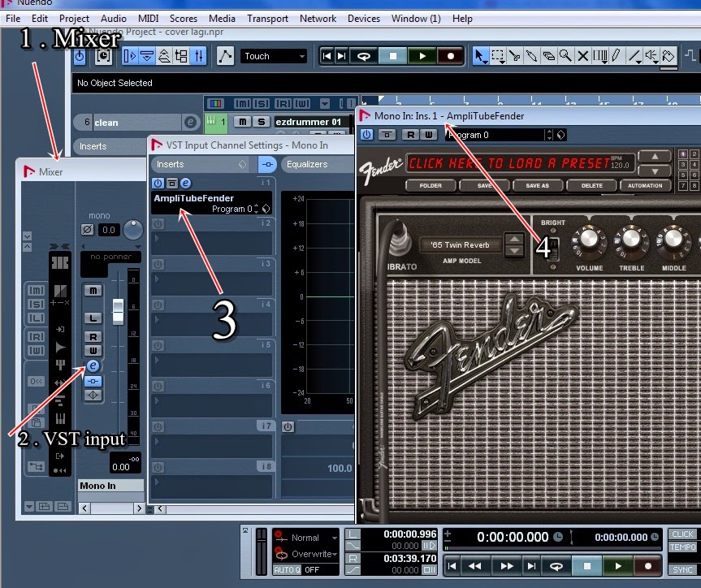Toggle CLICK metronome in transport panel
Screen dimensions: 701x588
(682, 534)
